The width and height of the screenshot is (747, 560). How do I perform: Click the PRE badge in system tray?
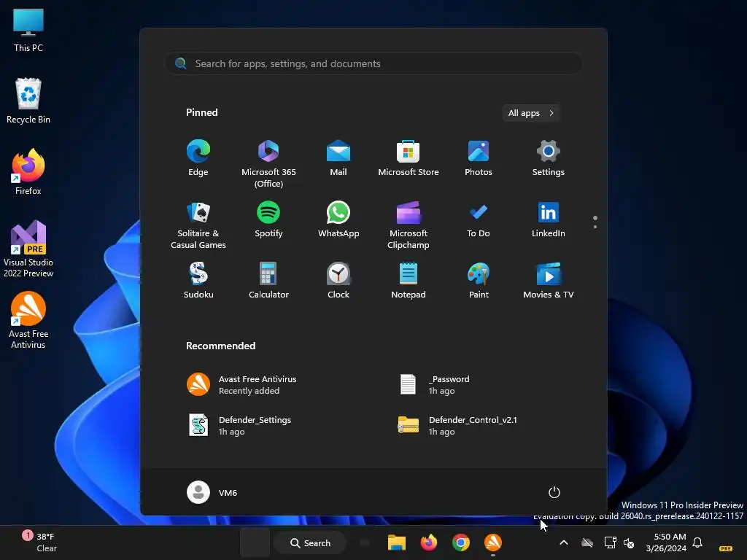click(x=726, y=548)
